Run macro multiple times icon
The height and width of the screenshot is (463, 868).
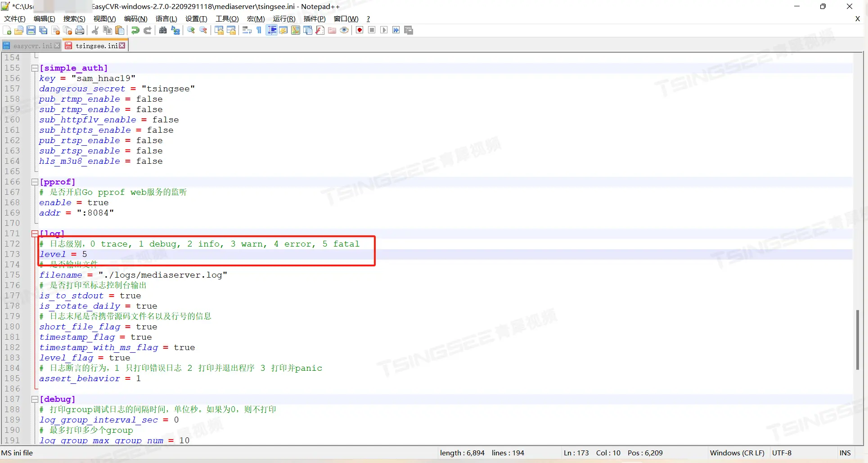(396, 30)
